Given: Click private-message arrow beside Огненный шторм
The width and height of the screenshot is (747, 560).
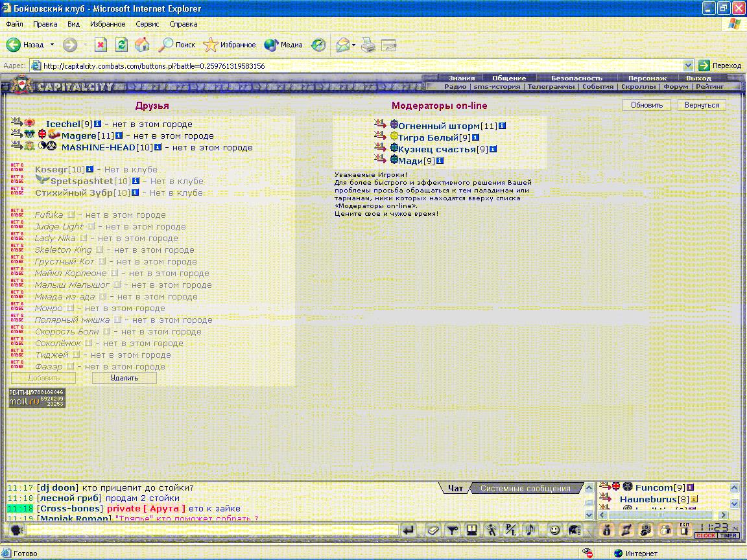Looking at the screenshot, I should (x=380, y=124).
